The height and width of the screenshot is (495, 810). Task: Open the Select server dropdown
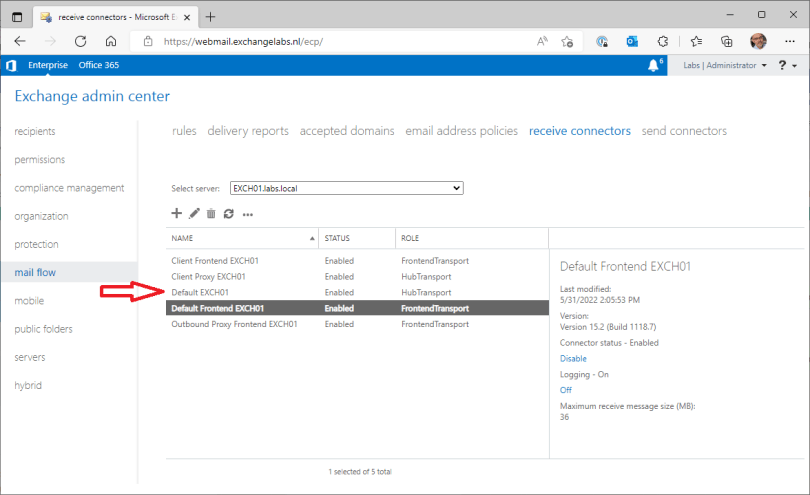click(x=346, y=188)
